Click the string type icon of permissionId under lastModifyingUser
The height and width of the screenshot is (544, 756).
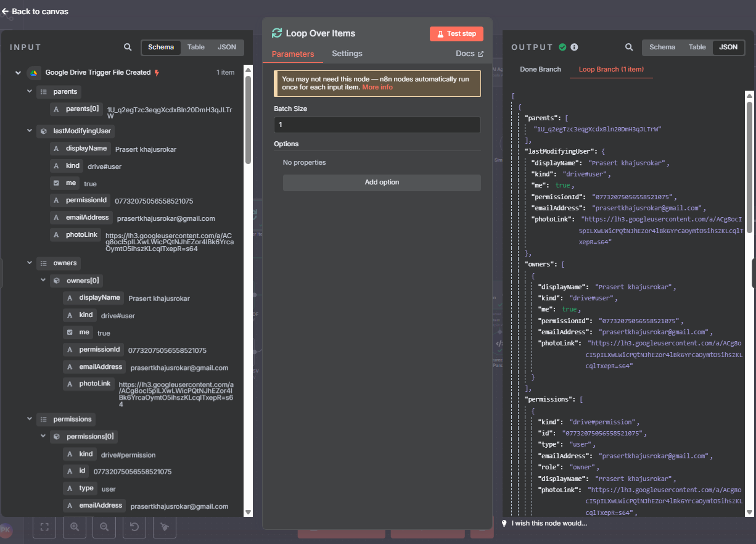click(x=57, y=200)
